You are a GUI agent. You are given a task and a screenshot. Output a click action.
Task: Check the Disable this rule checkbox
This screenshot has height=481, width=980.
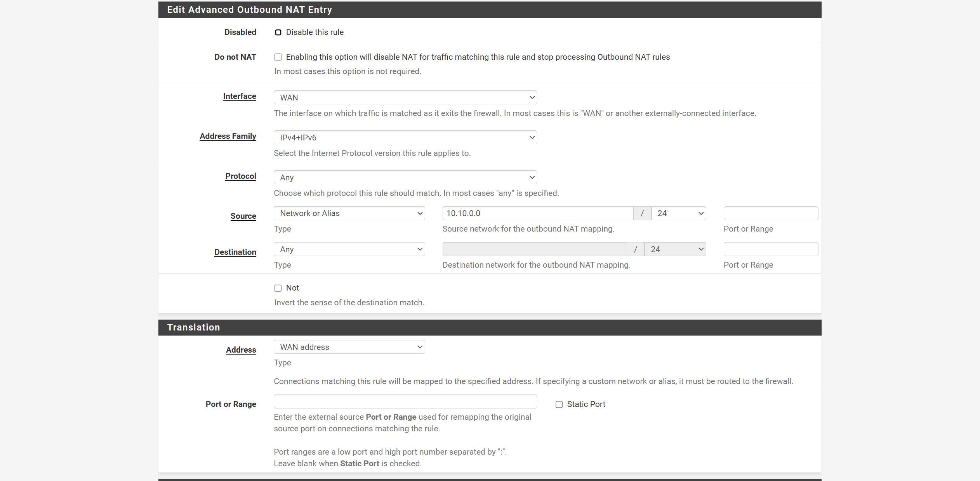coord(278,32)
